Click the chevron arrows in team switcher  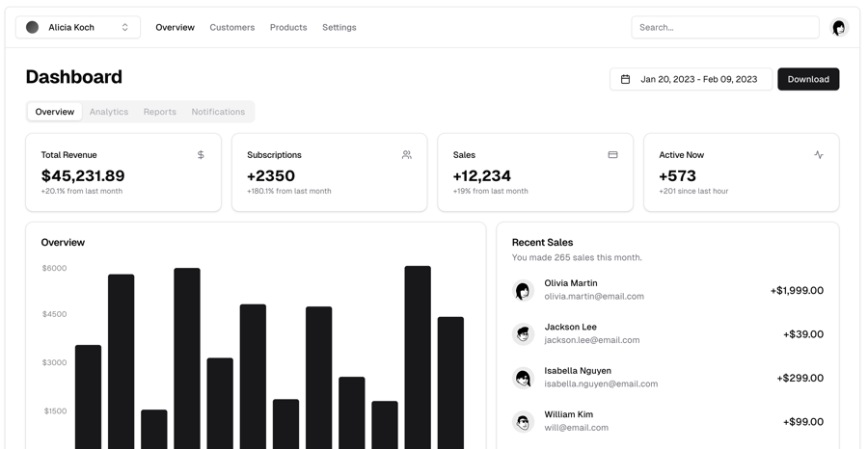click(x=125, y=28)
